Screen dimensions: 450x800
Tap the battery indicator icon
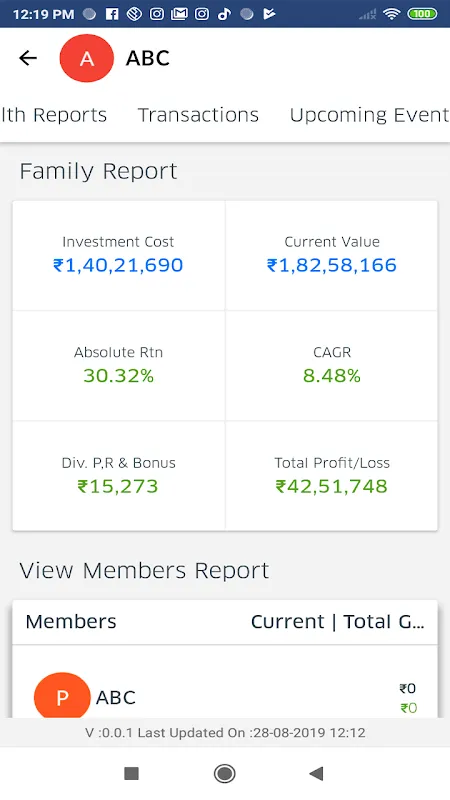click(x=422, y=14)
